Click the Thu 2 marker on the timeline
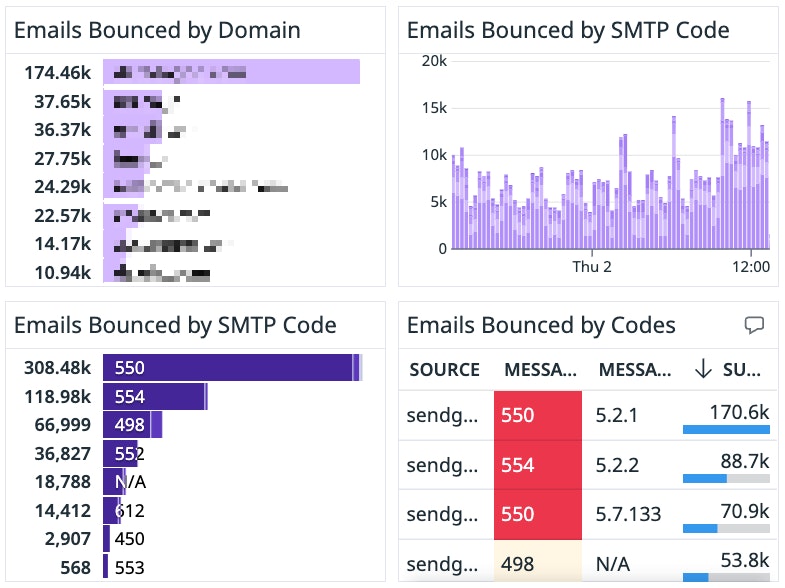Screen dimensions: 785x588 (x=591, y=267)
